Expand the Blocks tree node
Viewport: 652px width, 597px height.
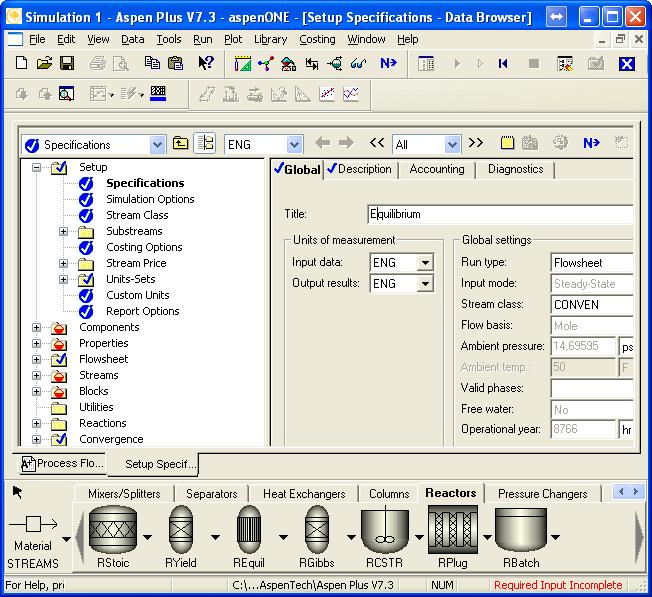click(37, 392)
